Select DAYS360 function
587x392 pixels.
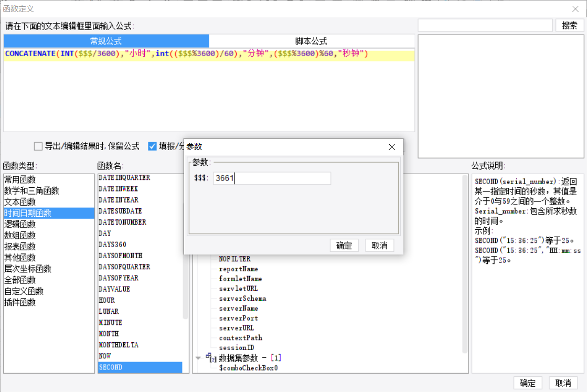(x=140, y=245)
